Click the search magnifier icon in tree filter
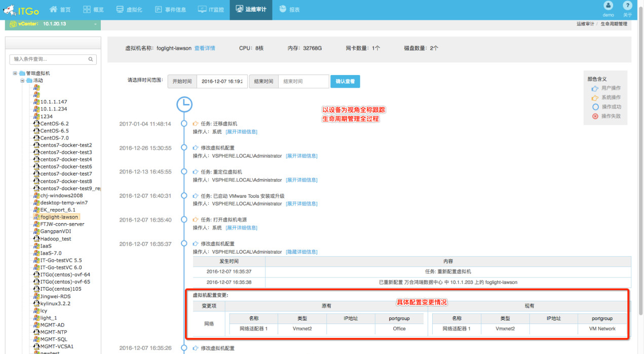 point(91,59)
